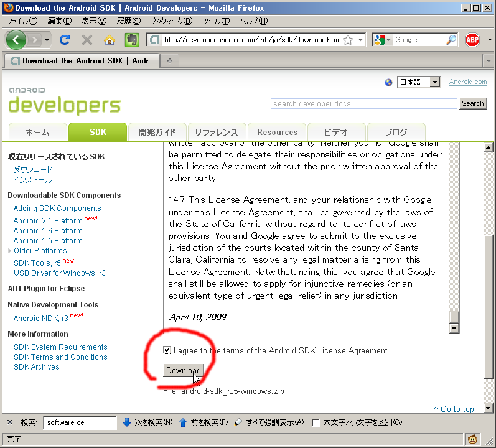Open the ヘルプ(H) menu
This screenshot has height=448, width=496.
(253, 21)
